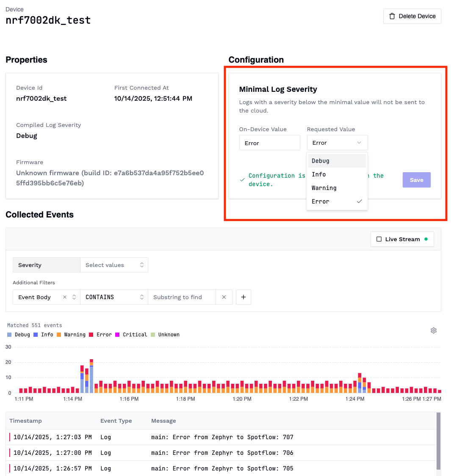Toggle Warning series in chart legend
This screenshot has width=451, height=476.
point(71,335)
